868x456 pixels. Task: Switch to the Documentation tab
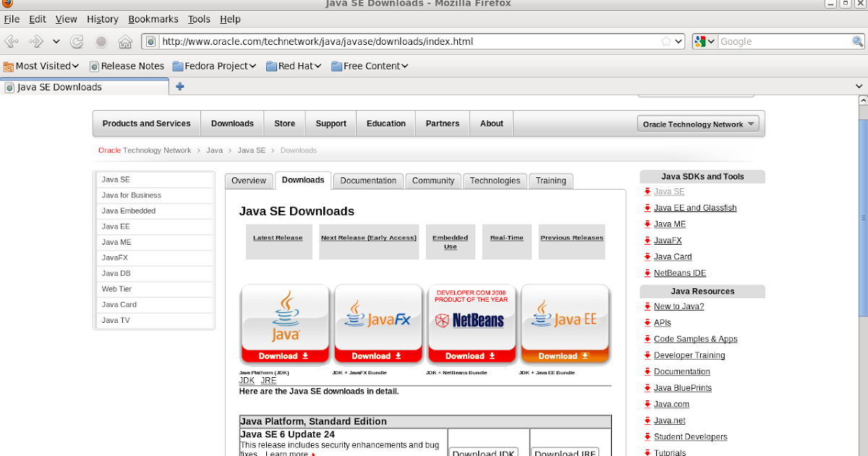click(368, 181)
